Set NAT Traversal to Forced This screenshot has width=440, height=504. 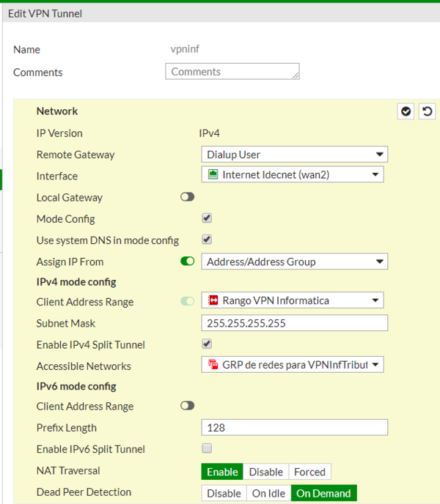[x=309, y=472]
